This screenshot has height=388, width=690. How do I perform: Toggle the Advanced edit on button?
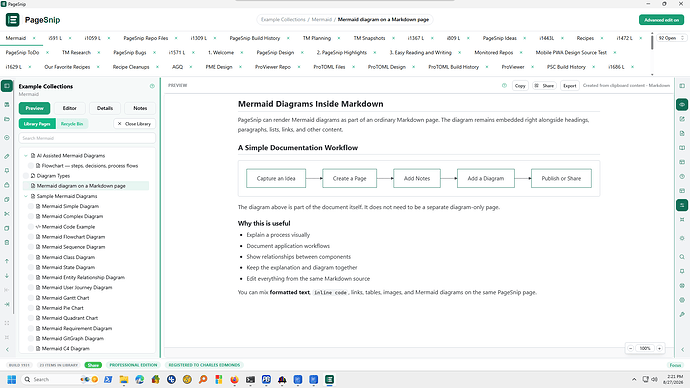[x=661, y=20]
